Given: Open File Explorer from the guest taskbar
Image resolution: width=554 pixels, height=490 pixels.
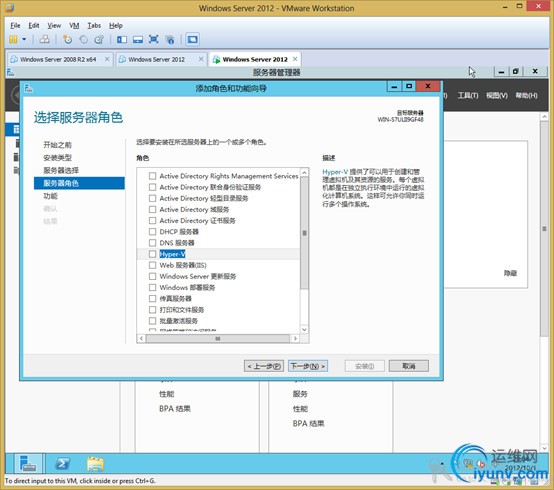Looking at the screenshot, I should 95,464.
